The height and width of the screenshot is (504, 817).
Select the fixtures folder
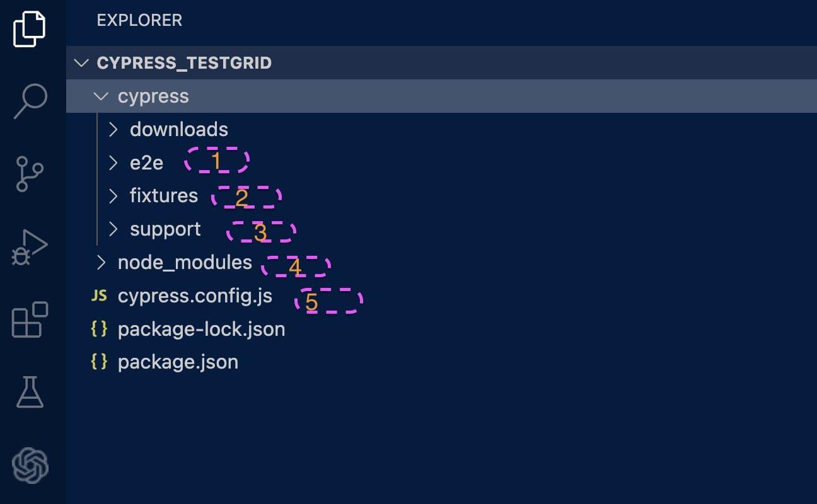coord(164,196)
